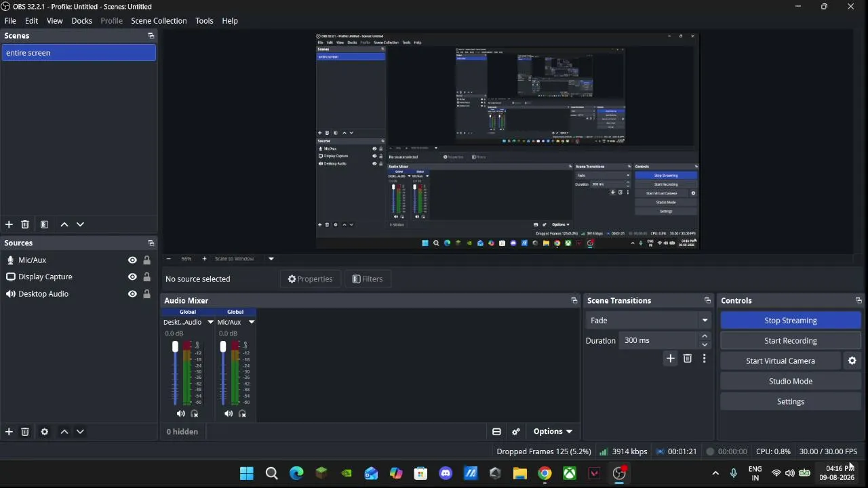
Task: Open scene filters in the Scenes toolbar
Action: [44, 224]
